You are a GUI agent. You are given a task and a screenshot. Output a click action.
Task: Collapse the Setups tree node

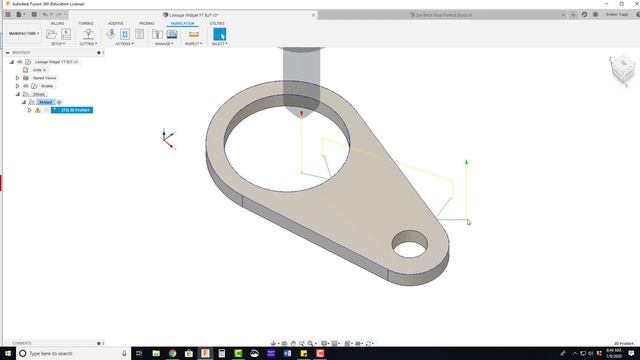click(18, 94)
